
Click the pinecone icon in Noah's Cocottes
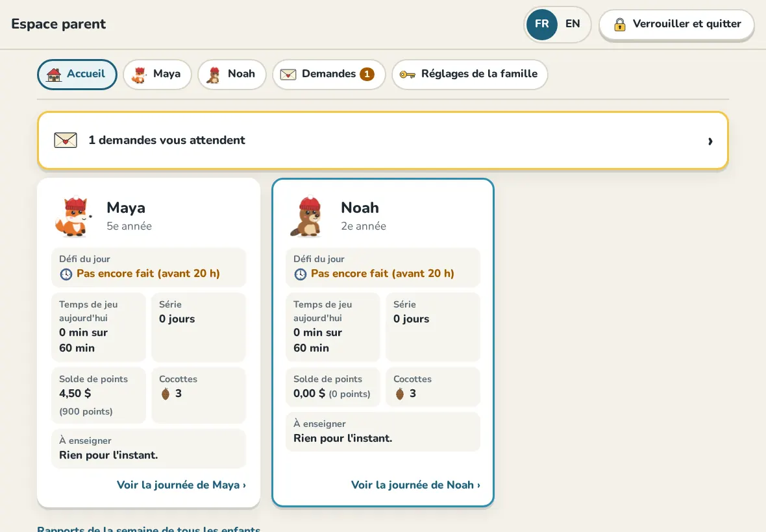pyautogui.click(x=400, y=394)
